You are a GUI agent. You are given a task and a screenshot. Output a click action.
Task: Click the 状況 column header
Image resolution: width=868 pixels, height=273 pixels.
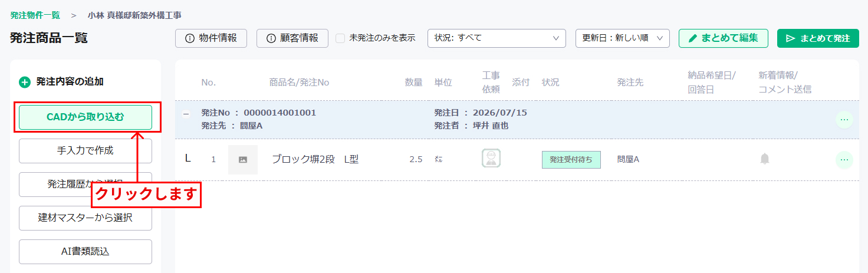click(550, 83)
